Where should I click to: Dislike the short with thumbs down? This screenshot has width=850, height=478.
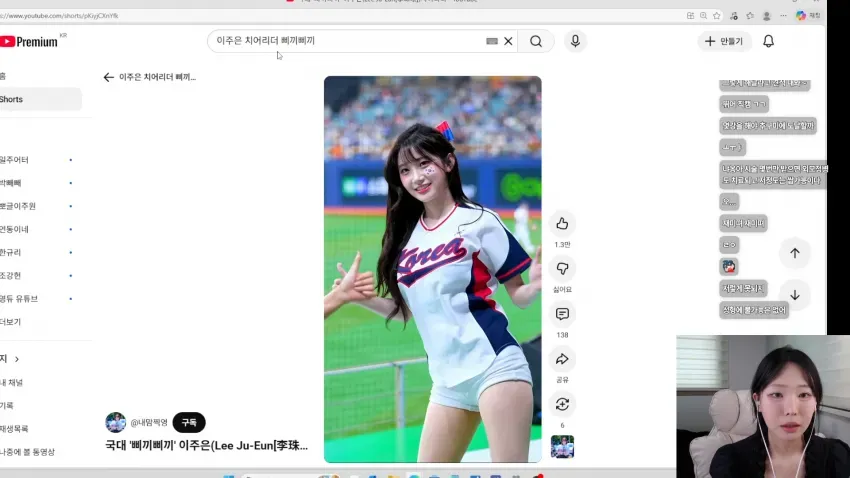click(x=562, y=268)
